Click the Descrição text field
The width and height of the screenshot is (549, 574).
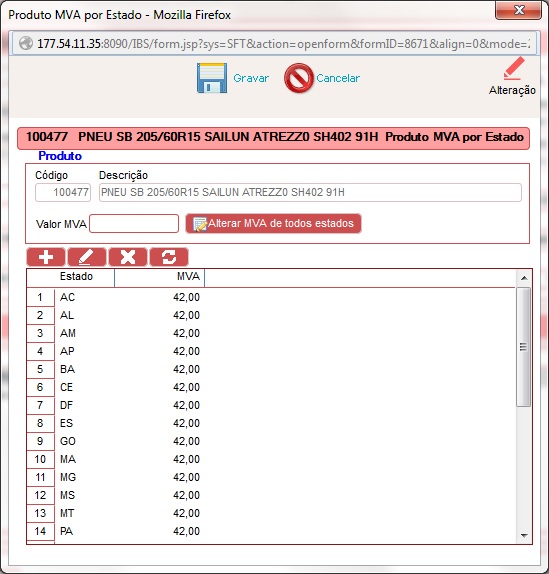tap(310, 193)
